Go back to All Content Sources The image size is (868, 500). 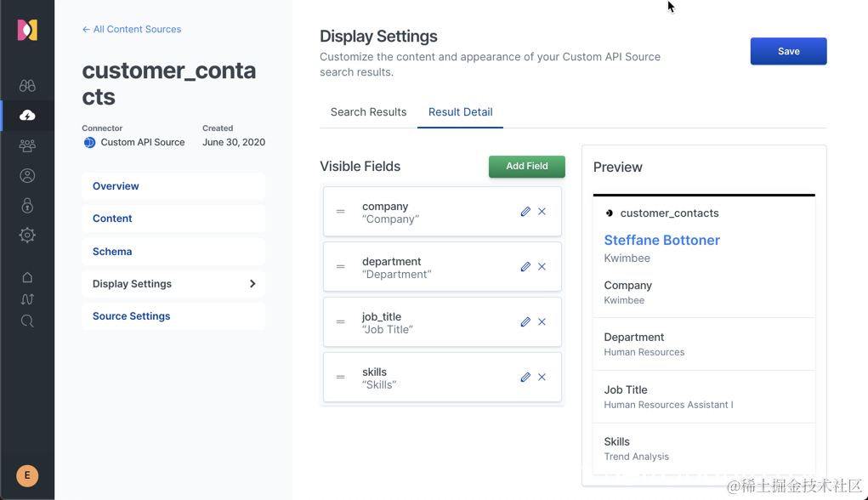pos(132,29)
